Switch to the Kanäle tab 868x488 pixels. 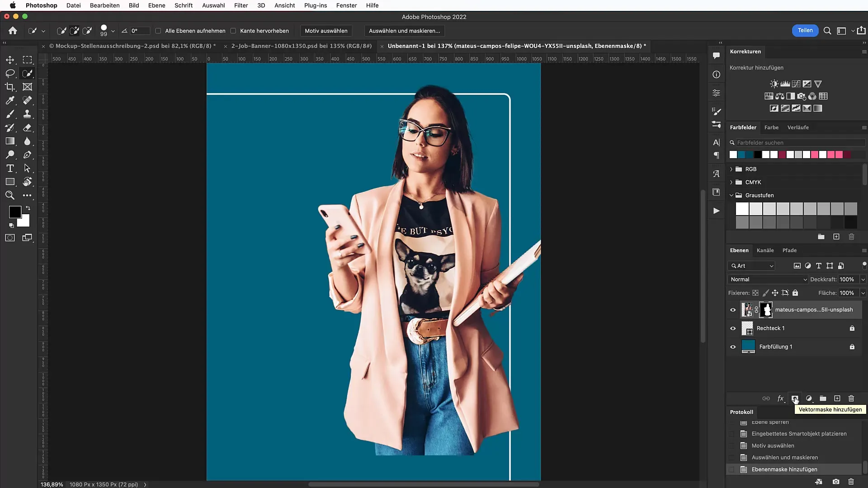tap(765, 250)
